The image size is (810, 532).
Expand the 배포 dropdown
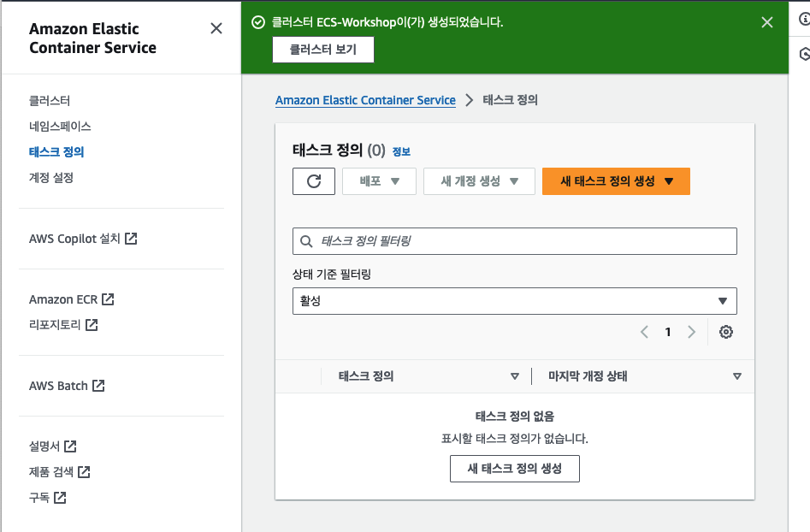(379, 181)
